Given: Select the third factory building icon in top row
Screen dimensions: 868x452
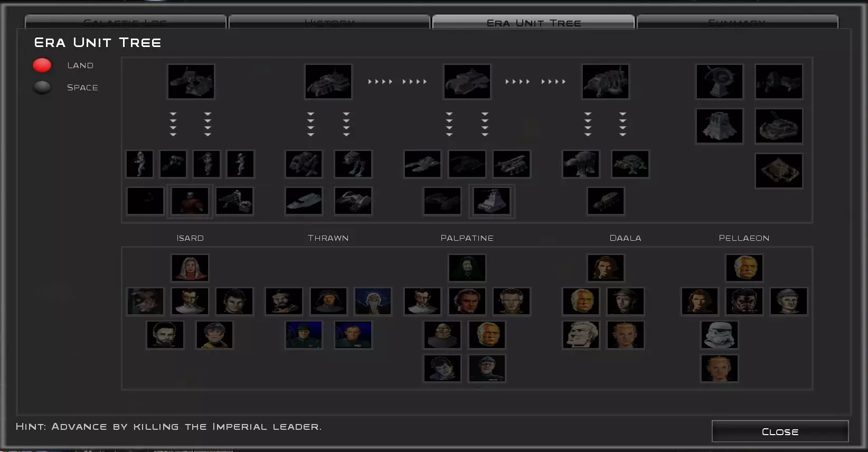Looking at the screenshot, I should pyautogui.click(x=467, y=81).
